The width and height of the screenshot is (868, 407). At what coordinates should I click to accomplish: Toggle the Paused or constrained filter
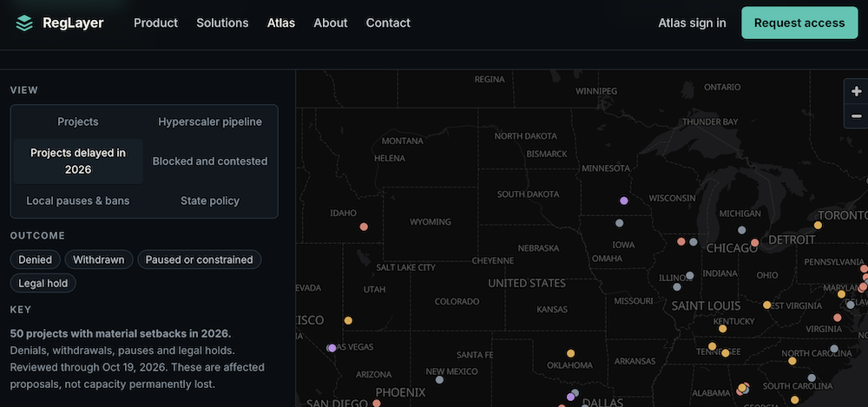point(200,259)
